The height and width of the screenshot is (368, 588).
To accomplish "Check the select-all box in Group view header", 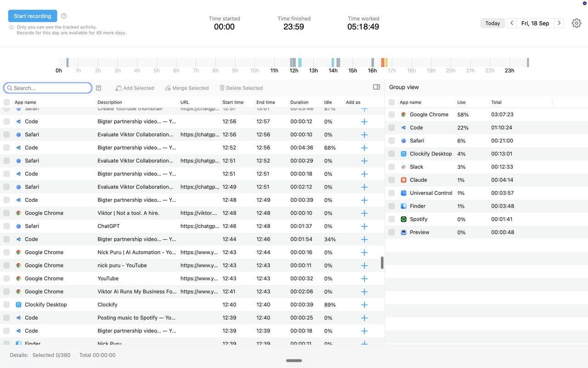I will [391, 102].
